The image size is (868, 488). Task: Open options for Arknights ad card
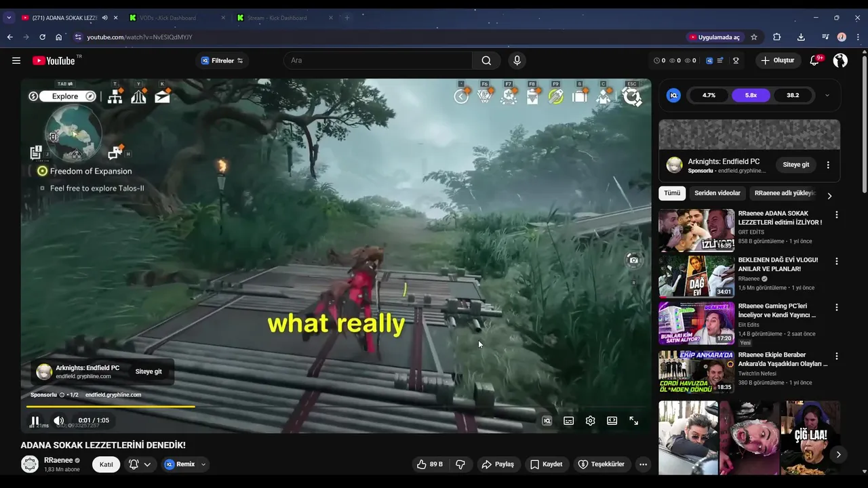point(828,165)
